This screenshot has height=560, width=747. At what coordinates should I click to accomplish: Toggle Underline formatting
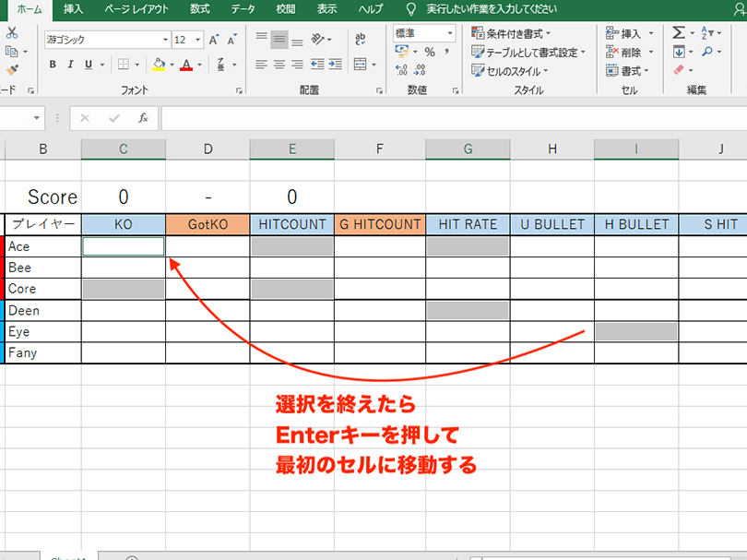[x=89, y=65]
